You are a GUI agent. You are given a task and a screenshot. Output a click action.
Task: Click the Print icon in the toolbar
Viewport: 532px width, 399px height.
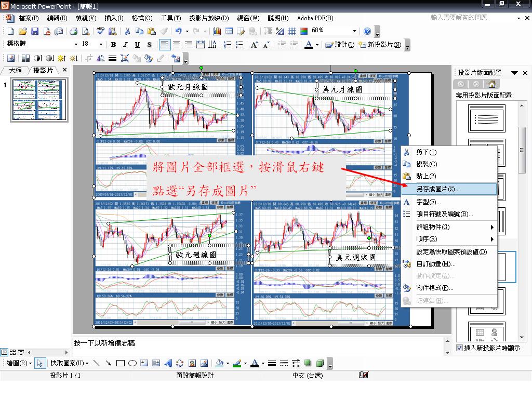(x=73, y=31)
